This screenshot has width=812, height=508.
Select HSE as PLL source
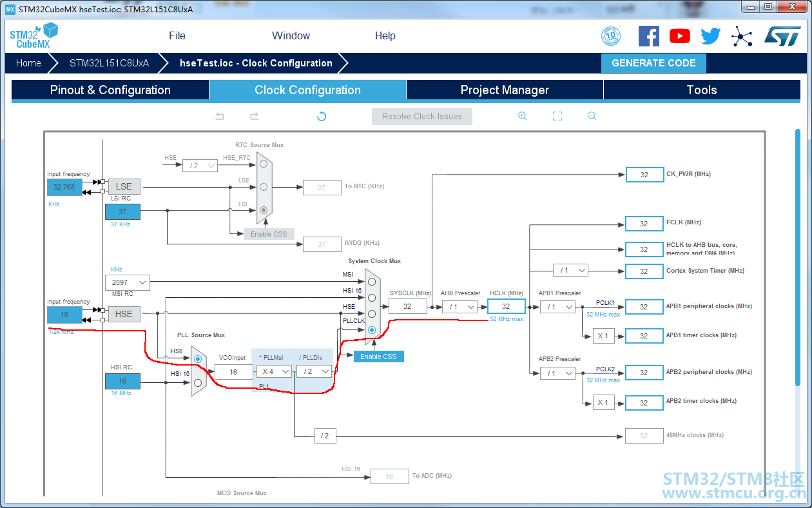pos(198,358)
